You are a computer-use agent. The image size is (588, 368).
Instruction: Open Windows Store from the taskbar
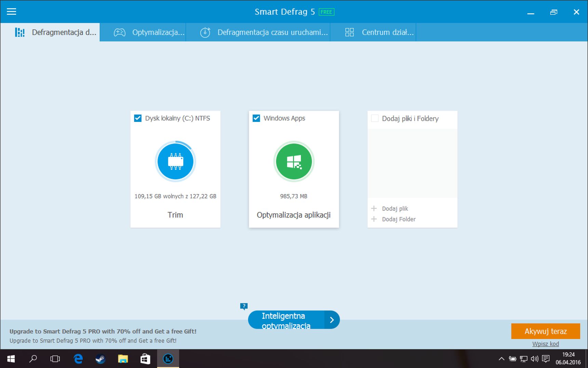point(145,359)
